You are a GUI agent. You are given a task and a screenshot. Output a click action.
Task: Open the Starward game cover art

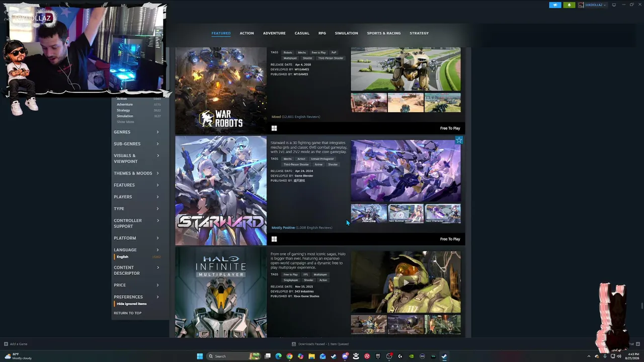pyautogui.click(x=221, y=191)
